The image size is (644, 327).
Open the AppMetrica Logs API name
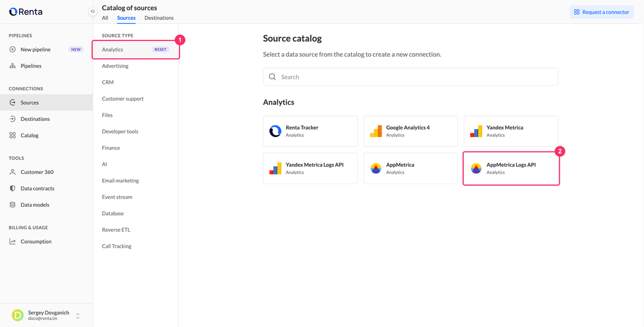point(512,165)
